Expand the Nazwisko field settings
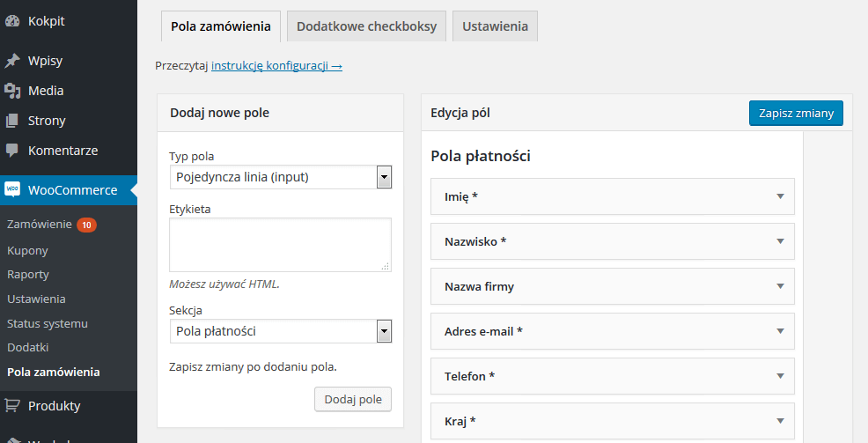 [780, 241]
